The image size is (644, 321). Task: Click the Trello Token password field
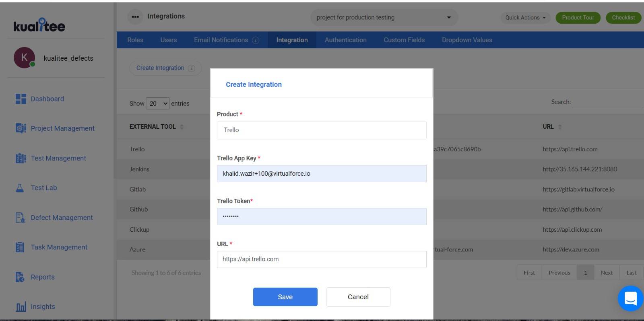pyautogui.click(x=322, y=216)
